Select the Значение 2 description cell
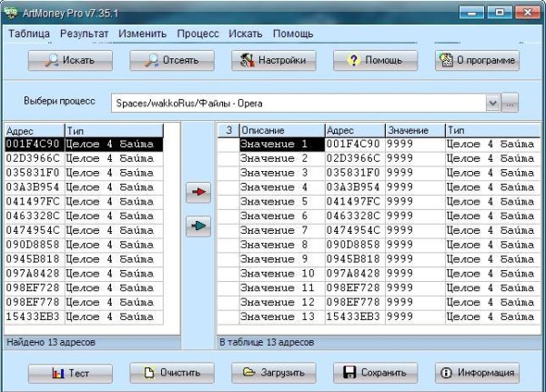The image size is (546, 392). click(282, 158)
